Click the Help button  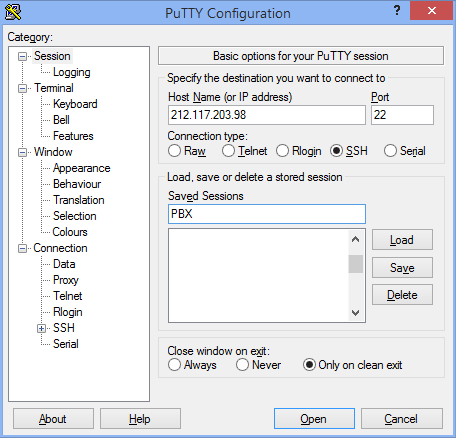tap(140, 419)
